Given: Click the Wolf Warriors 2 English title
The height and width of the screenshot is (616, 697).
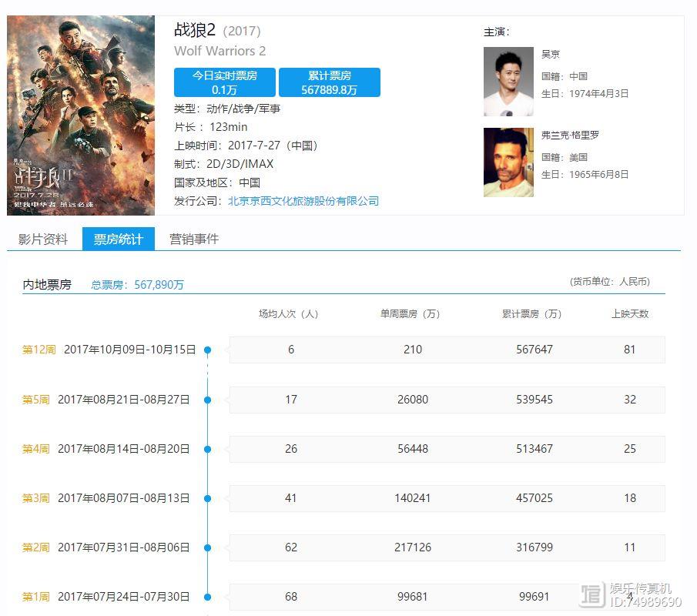Looking at the screenshot, I should click(220, 51).
